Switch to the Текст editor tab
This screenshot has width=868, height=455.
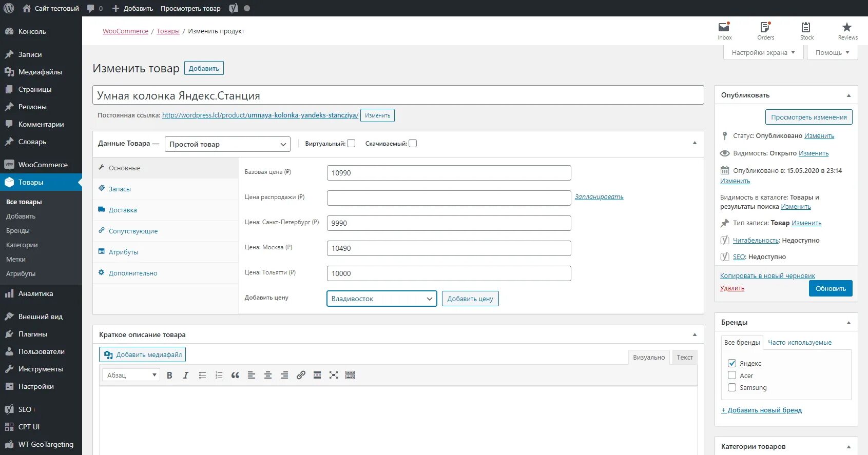[685, 357]
